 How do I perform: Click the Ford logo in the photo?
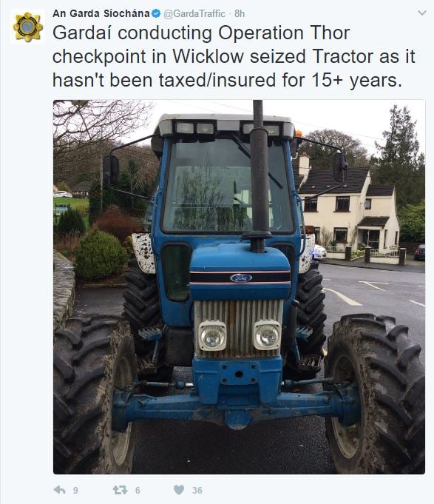(241, 278)
